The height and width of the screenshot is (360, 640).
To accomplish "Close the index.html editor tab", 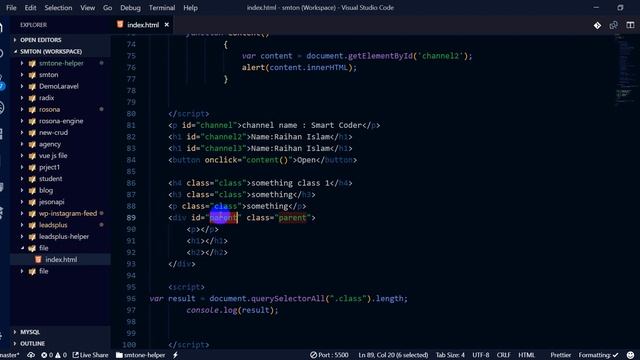I will [167, 25].
